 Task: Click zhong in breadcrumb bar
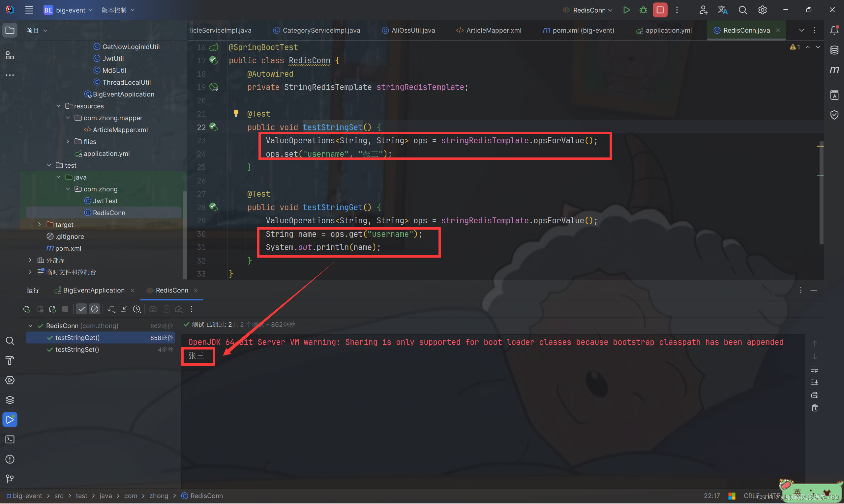tap(159, 496)
